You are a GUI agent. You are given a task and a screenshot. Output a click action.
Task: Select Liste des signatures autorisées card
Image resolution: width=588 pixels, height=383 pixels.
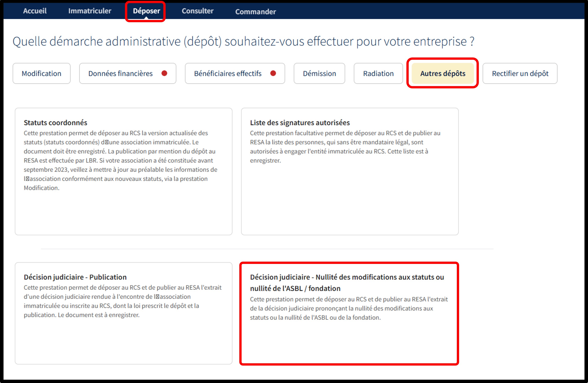[x=350, y=171]
